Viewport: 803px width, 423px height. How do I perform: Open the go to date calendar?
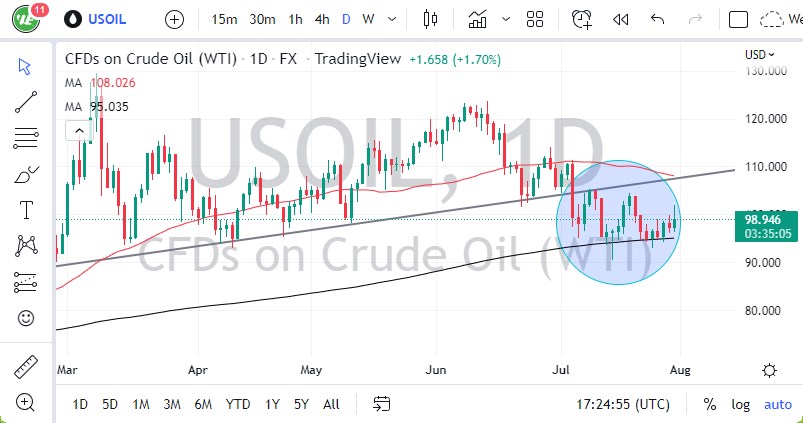click(381, 404)
